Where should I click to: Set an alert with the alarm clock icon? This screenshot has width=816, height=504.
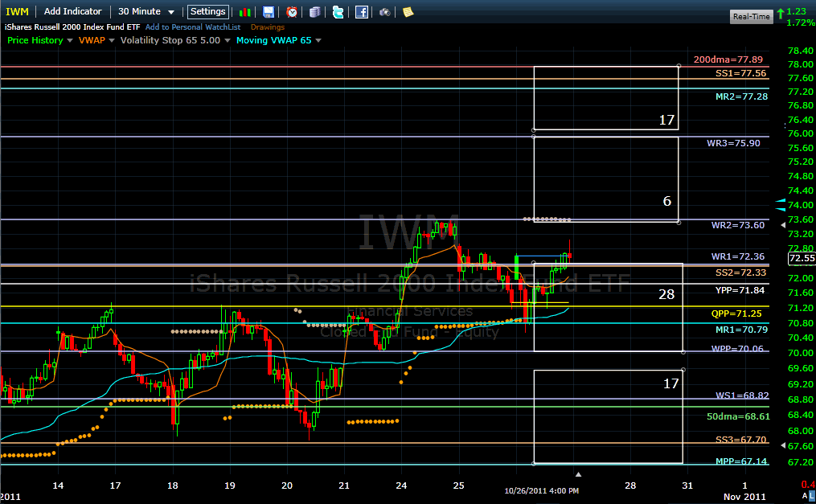point(292,12)
